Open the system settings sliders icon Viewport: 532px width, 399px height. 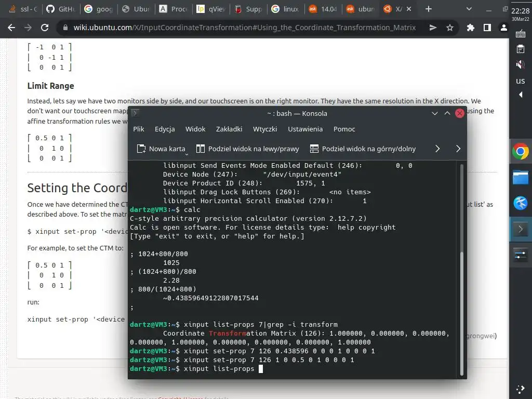521,255
